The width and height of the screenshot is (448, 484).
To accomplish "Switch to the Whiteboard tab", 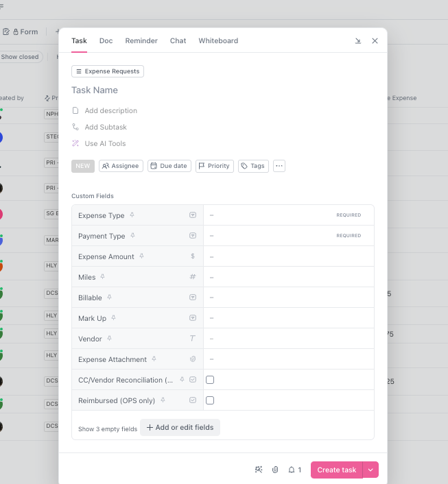I will (218, 41).
